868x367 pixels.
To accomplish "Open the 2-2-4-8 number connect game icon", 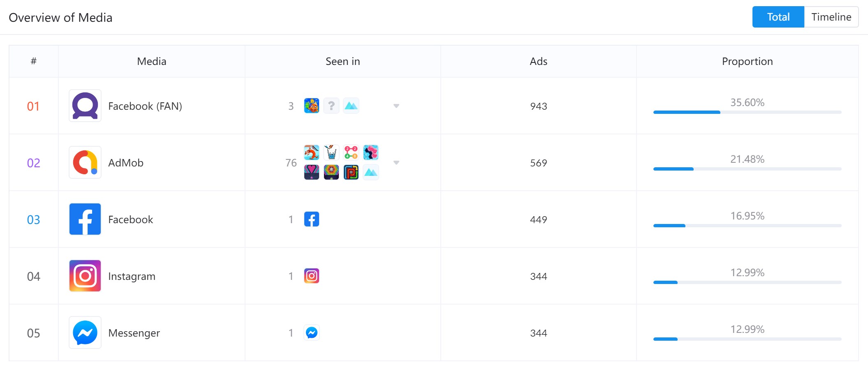I will click(351, 152).
